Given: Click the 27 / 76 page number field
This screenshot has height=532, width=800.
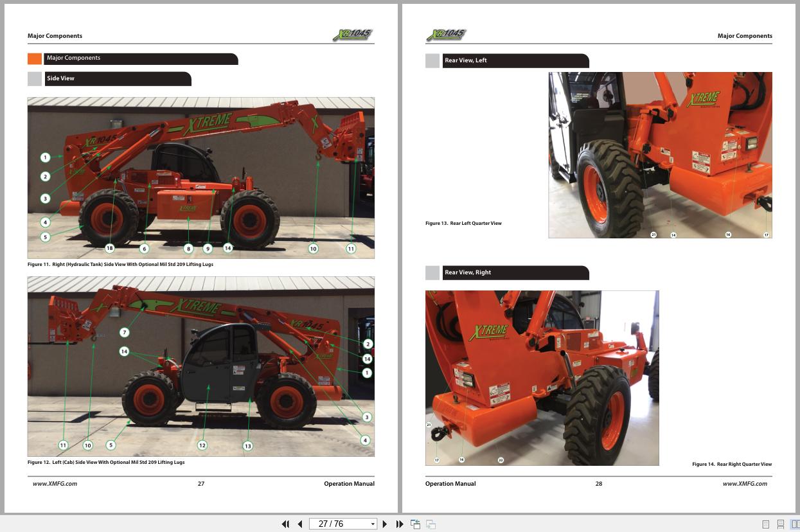Looking at the screenshot, I should 339,524.
